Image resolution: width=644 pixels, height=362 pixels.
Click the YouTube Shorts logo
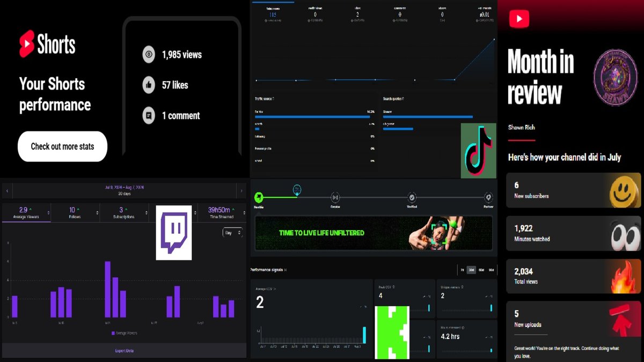coord(47,44)
